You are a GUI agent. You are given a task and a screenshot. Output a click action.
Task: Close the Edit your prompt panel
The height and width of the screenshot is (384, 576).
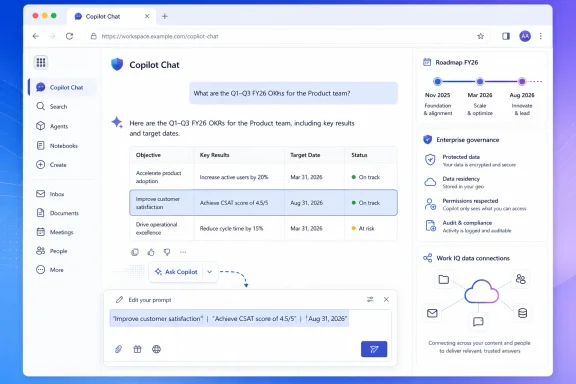point(386,299)
